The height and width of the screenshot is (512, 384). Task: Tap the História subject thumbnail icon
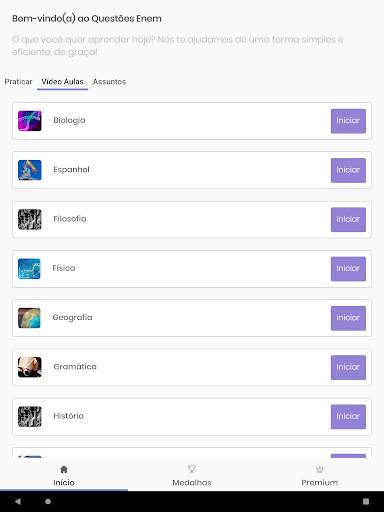coord(30,416)
